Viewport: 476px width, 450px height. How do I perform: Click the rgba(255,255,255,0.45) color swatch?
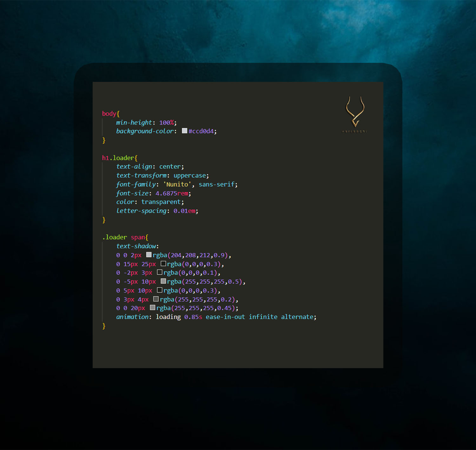[152, 308]
